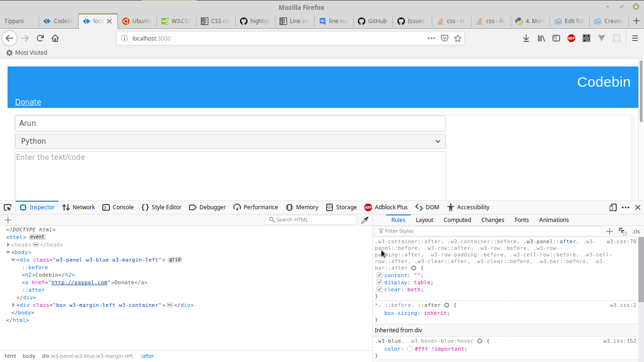Click the Donate link on page
644x362 pixels.
click(28, 102)
